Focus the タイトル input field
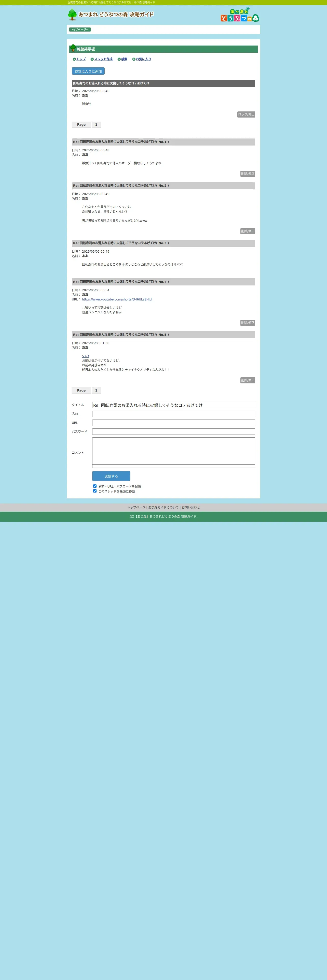Viewport: 327px width, 980px height. pos(174,405)
